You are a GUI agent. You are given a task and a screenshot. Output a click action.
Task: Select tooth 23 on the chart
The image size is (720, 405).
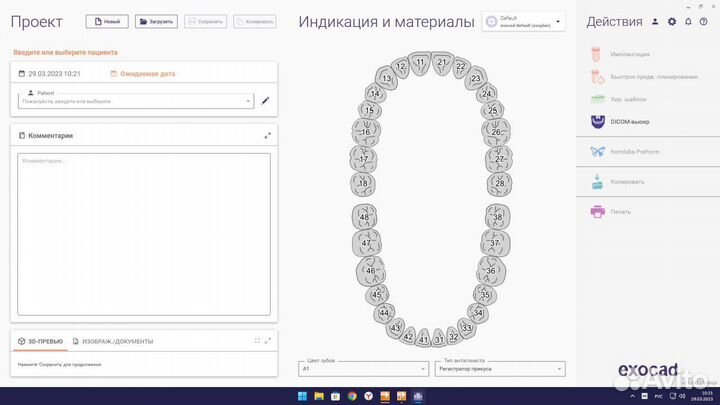(x=476, y=79)
